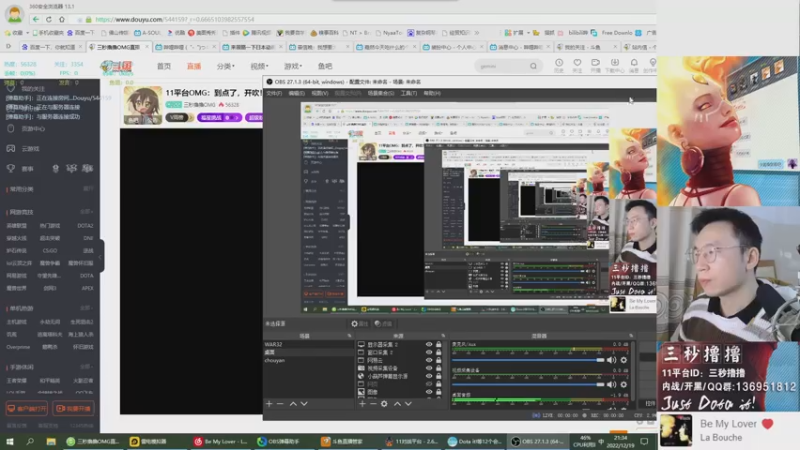Move selected scene down

coord(304,404)
